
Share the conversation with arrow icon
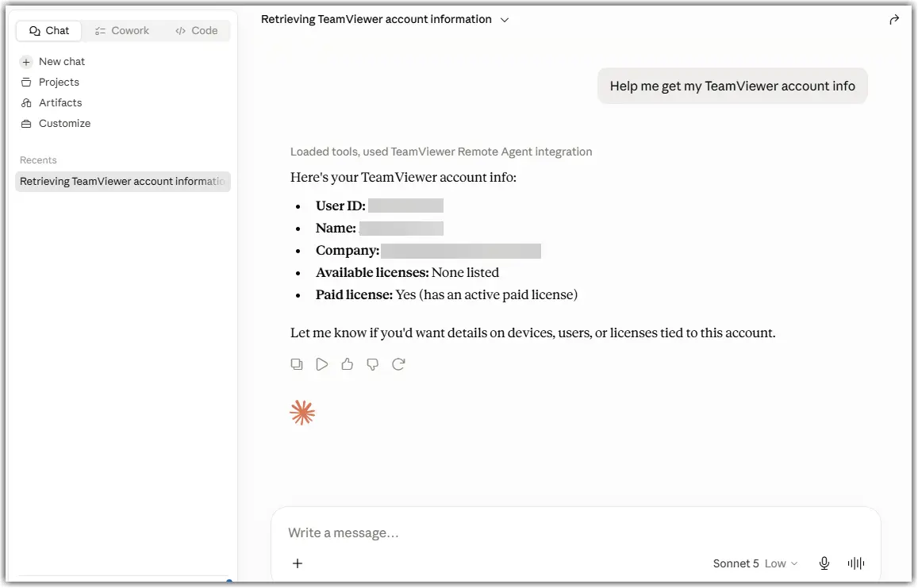tap(894, 20)
